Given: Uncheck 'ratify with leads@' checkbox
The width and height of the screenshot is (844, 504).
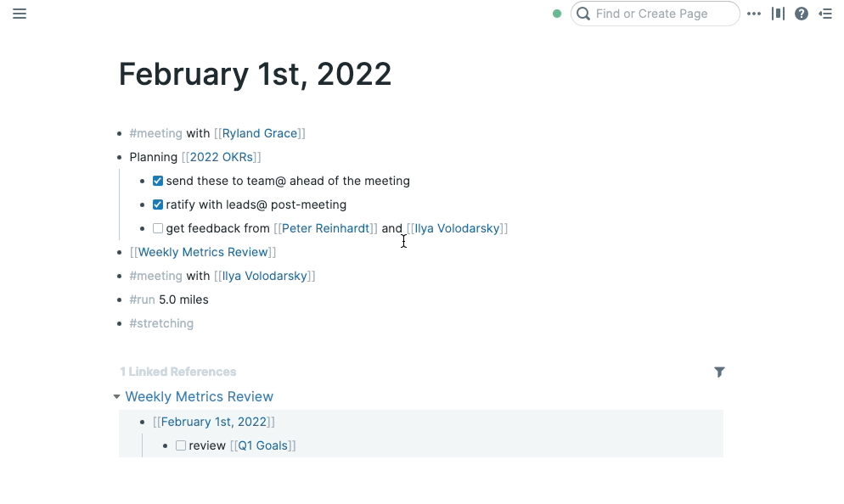Looking at the screenshot, I should [x=158, y=204].
